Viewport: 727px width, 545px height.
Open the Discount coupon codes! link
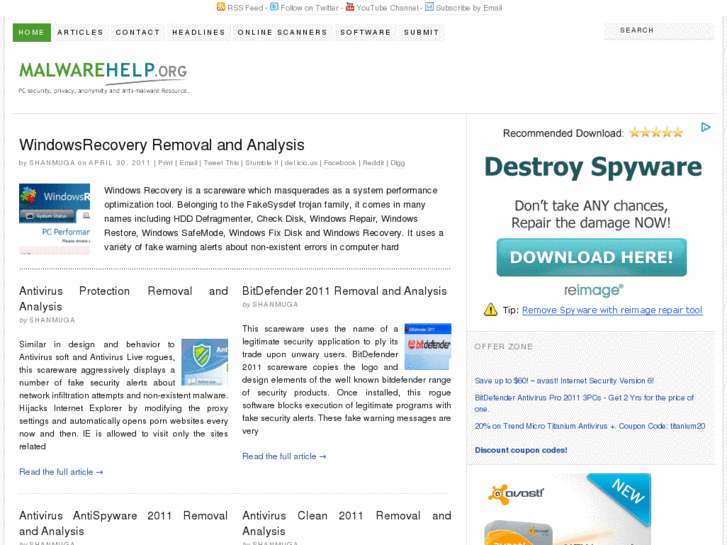click(x=521, y=450)
